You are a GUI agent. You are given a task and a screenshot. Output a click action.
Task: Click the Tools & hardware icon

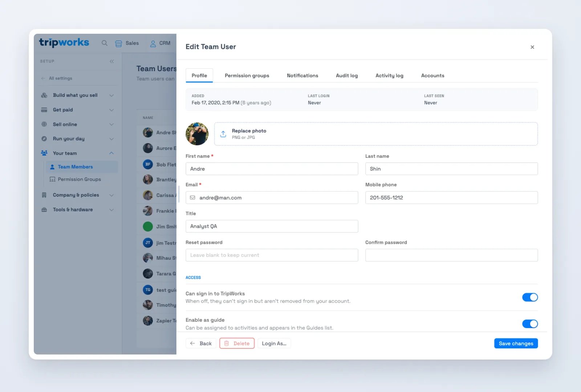pos(44,209)
